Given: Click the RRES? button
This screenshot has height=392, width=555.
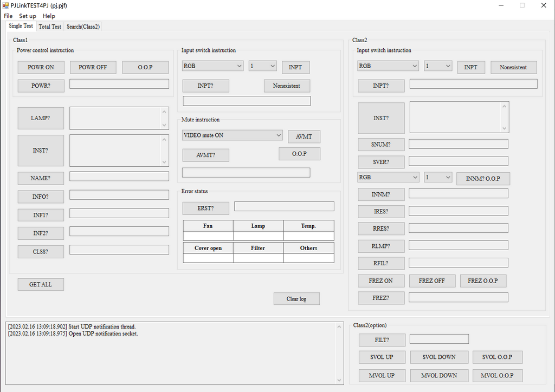Looking at the screenshot, I should tap(381, 228).
